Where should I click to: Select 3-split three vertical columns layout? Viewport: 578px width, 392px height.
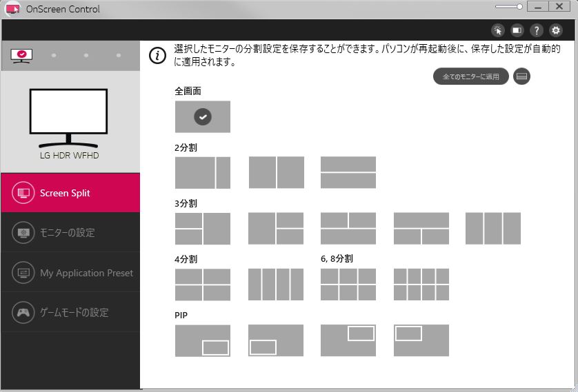point(493,228)
